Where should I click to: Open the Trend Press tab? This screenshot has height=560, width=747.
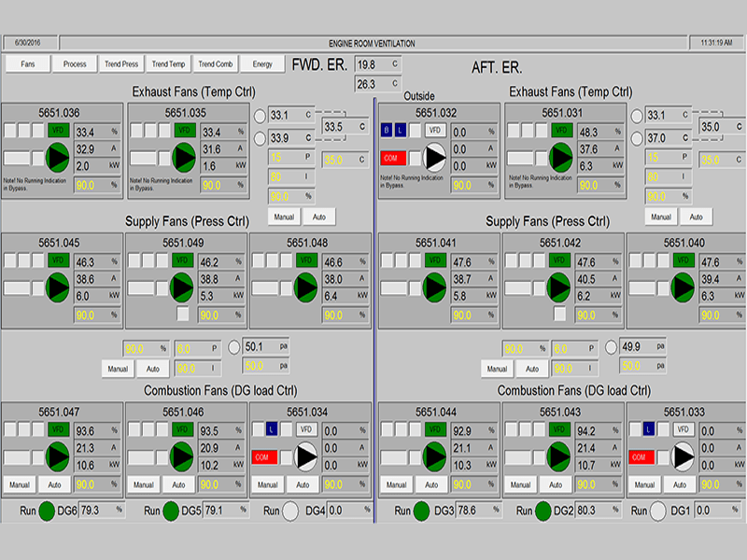(x=121, y=63)
